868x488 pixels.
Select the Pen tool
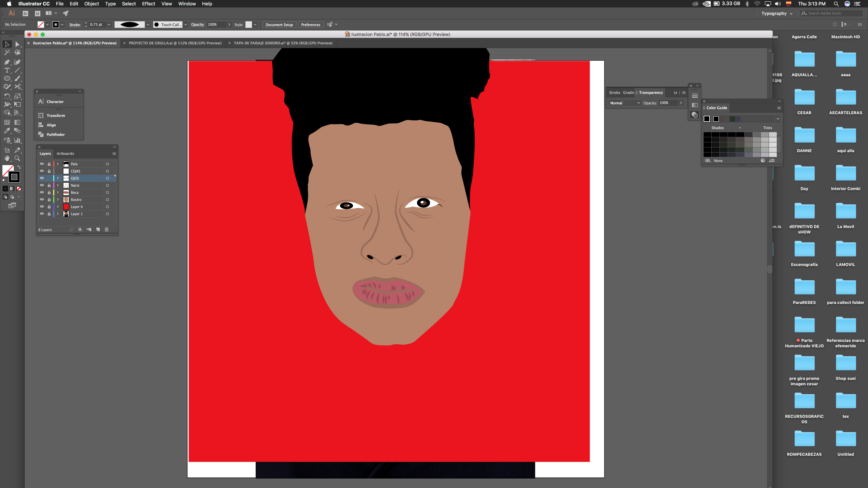[x=7, y=62]
